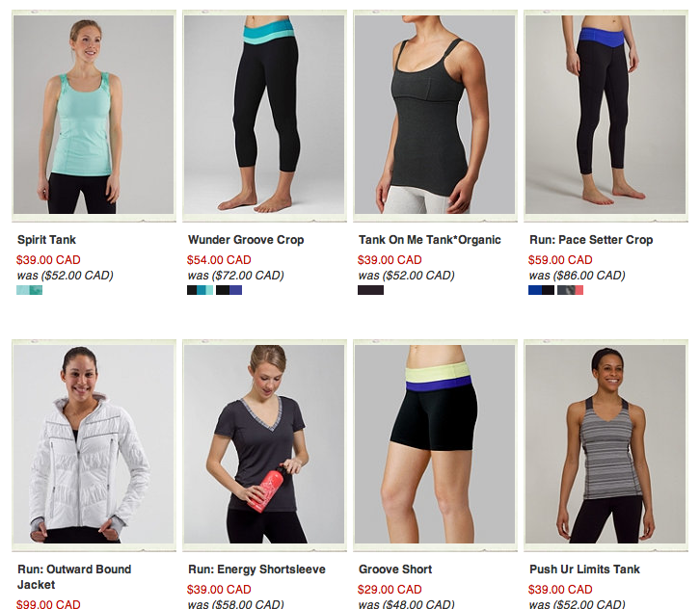Go to the Groove Short title link
Image resolution: width=700 pixels, height=609 pixels.
tap(395, 569)
